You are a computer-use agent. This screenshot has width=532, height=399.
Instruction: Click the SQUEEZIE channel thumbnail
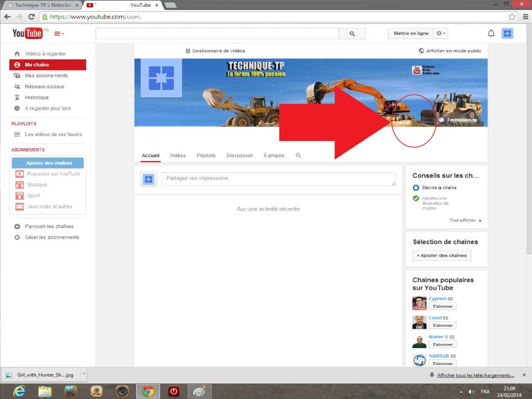coord(419,360)
